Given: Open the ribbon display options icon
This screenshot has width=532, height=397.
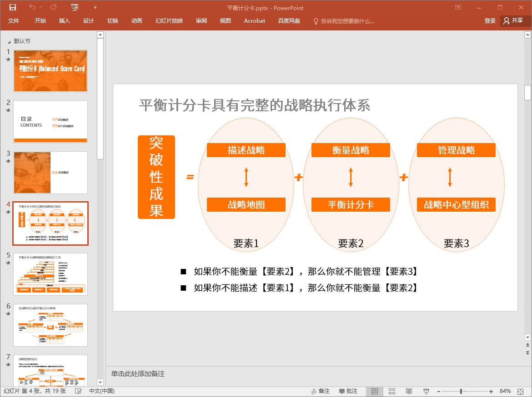Looking at the screenshot, I should pyautogui.click(x=458, y=7).
